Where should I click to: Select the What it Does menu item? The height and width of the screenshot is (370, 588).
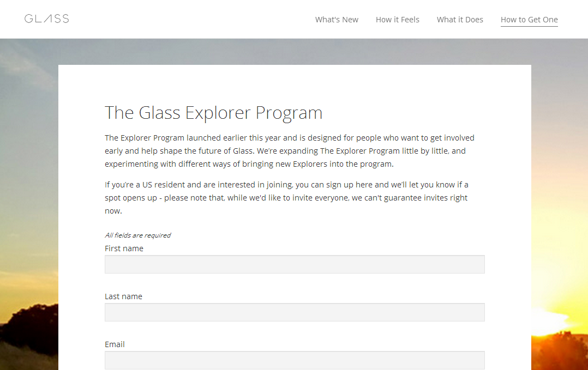460,20
